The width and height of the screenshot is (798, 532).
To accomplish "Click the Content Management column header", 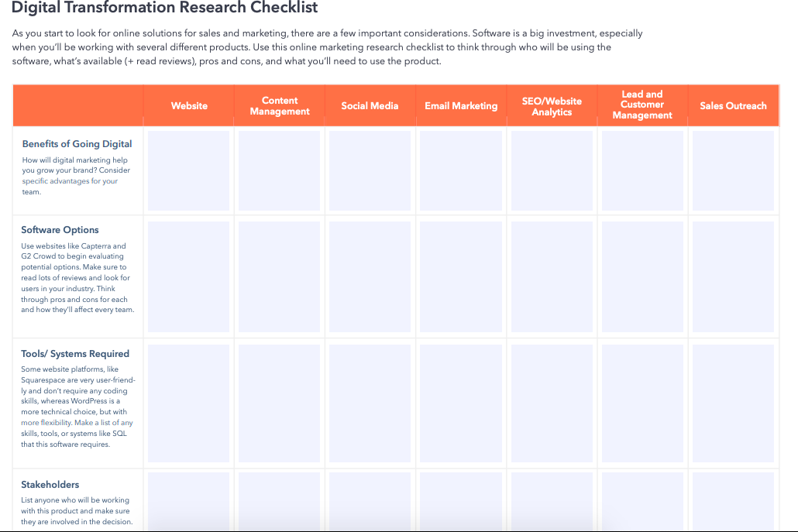I will 280,106.
